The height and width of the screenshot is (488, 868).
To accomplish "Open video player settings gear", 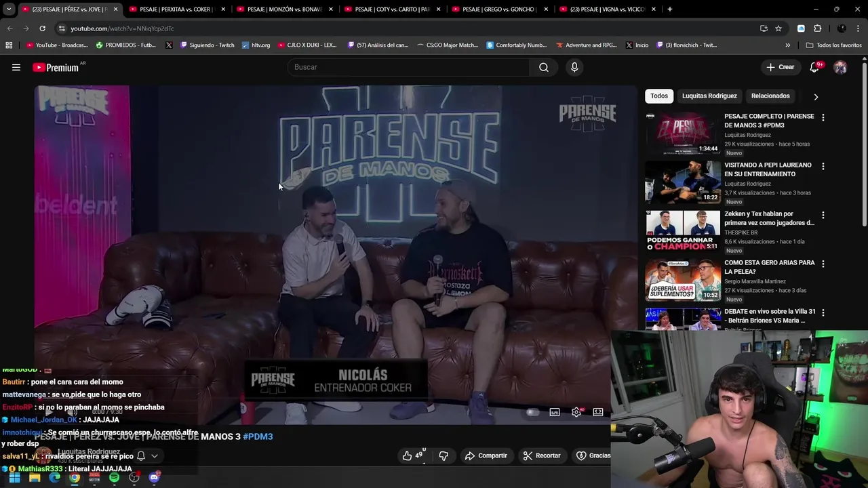I will click(x=576, y=412).
